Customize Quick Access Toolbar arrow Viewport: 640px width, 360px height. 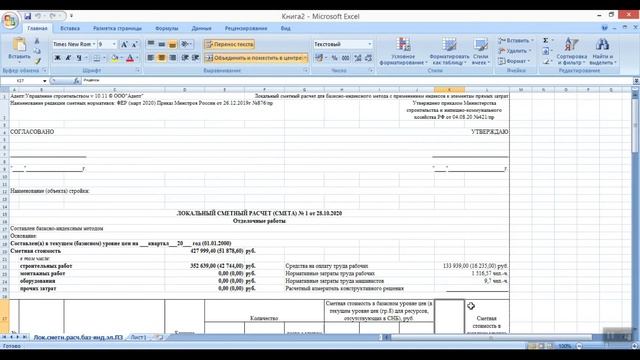tap(71, 16)
